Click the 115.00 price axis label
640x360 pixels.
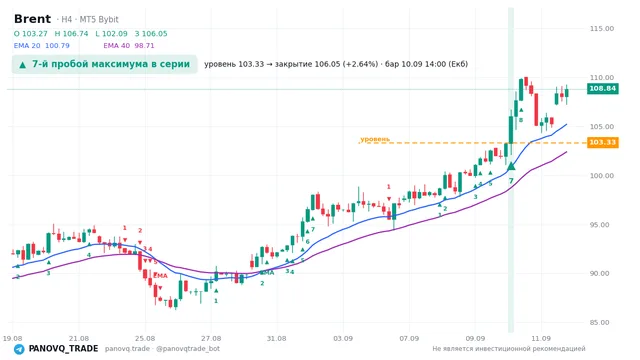602,29
